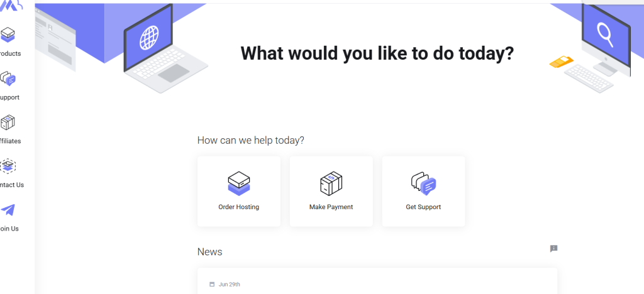Click the Make Payment box icon
Viewport: 644px width, 294px height.
(x=331, y=183)
